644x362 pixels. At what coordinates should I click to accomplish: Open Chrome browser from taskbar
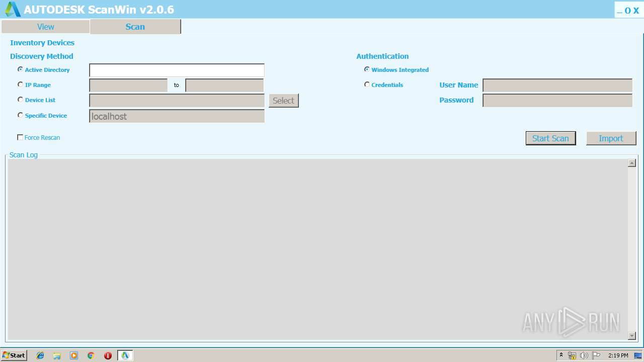pos(91,355)
